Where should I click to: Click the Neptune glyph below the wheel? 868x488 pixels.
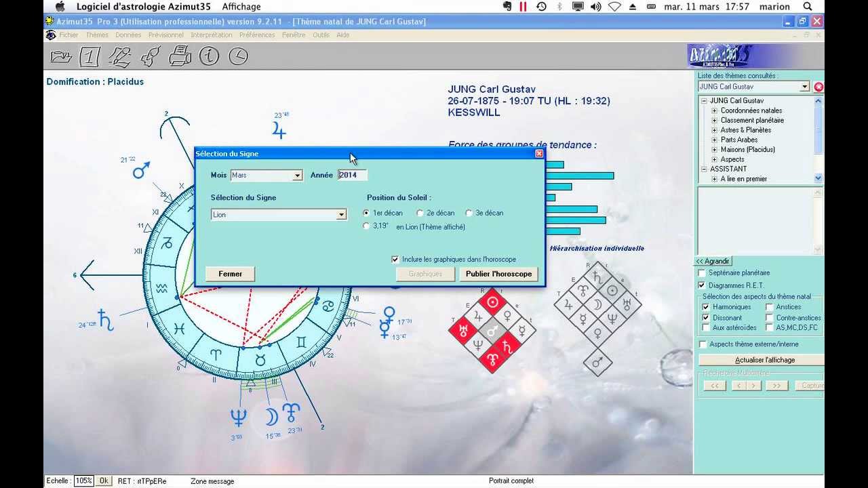[x=238, y=417]
